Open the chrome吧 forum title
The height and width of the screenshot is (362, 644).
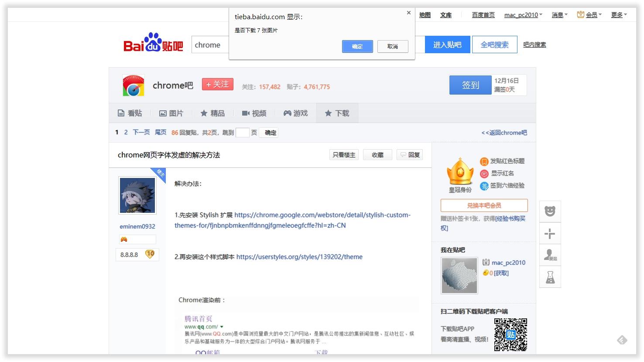173,85
